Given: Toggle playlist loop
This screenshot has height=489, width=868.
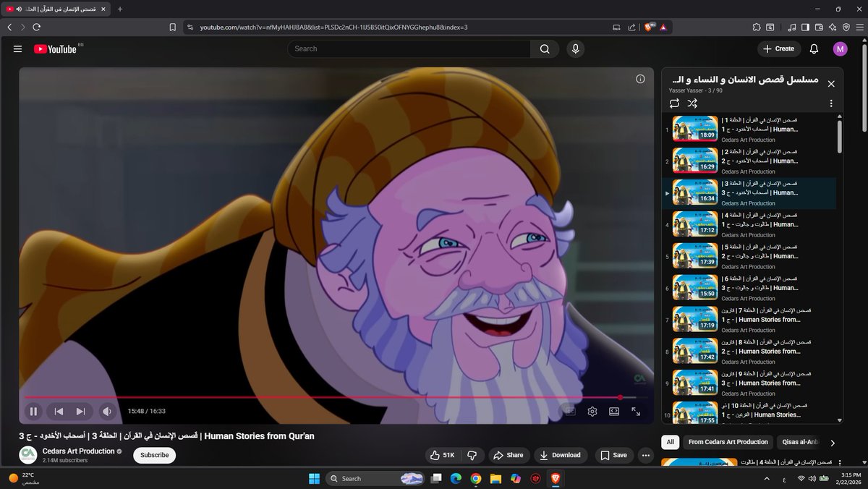Looking at the screenshot, I should point(674,103).
